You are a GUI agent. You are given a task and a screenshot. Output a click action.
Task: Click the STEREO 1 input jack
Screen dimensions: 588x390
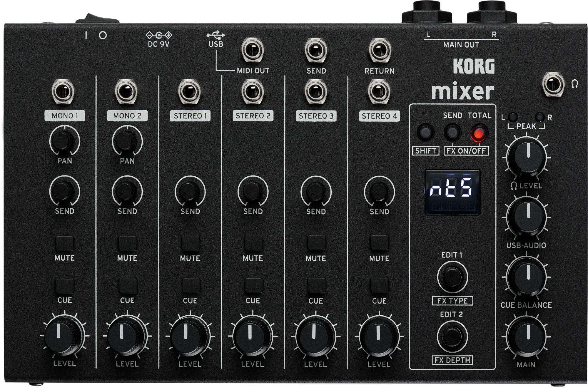190,91
